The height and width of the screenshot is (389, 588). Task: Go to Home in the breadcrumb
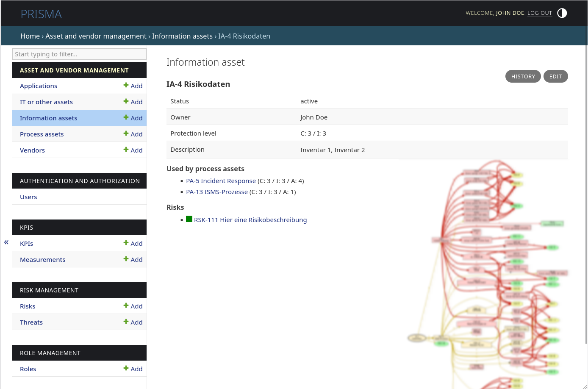click(x=30, y=36)
